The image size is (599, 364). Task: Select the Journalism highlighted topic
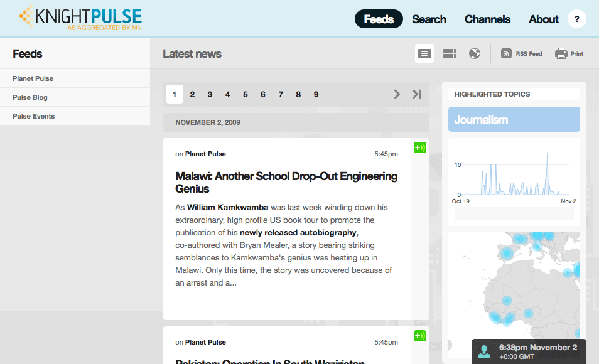[514, 119]
